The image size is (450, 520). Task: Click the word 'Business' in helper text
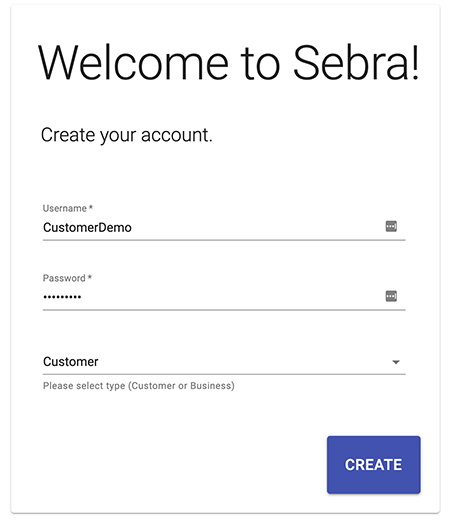(211, 386)
